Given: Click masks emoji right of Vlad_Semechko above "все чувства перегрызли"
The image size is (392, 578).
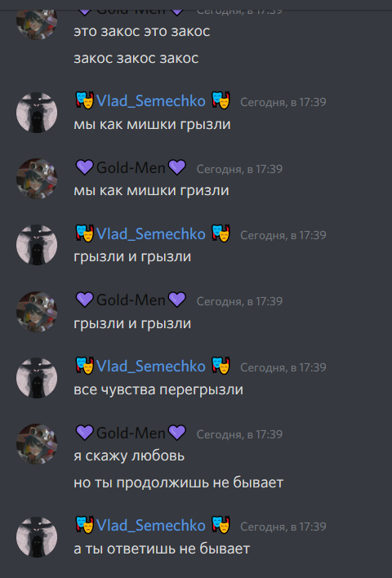Looking at the screenshot, I should pos(220,366).
